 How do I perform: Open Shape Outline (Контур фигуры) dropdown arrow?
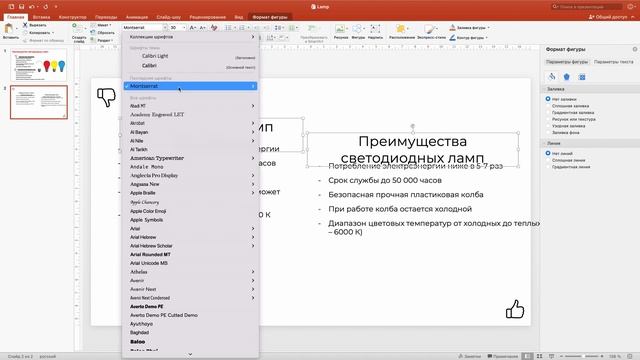coord(487,38)
